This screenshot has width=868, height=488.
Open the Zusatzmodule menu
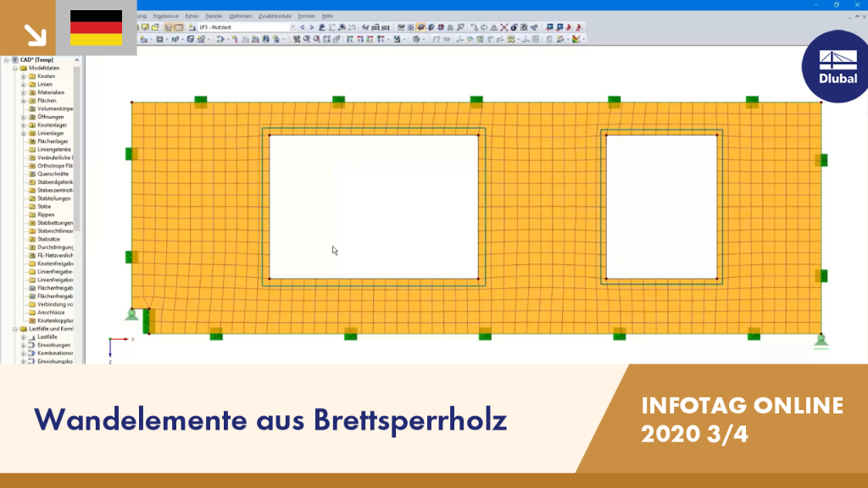(x=275, y=16)
